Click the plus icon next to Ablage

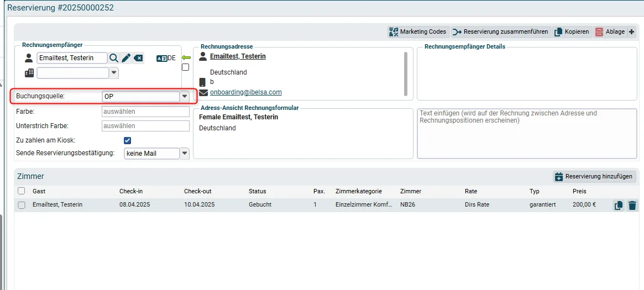(632, 32)
